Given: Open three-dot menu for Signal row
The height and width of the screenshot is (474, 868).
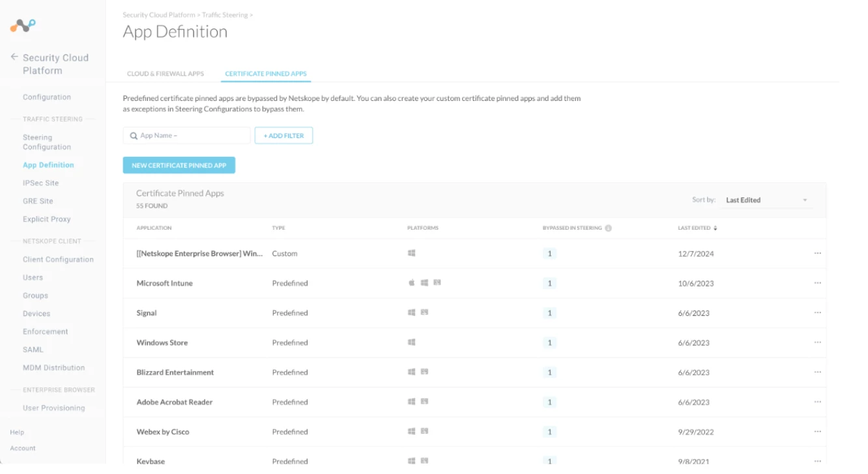Looking at the screenshot, I should coord(817,313).
